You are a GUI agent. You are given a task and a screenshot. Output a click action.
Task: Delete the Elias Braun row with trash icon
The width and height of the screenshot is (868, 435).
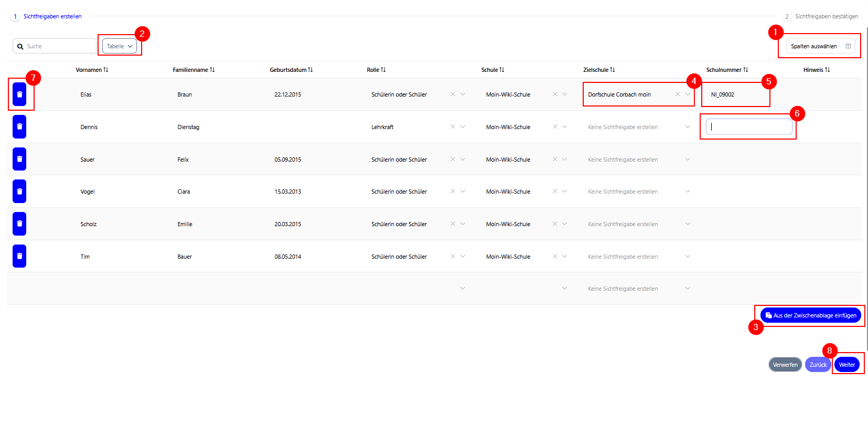click(19, 94)
